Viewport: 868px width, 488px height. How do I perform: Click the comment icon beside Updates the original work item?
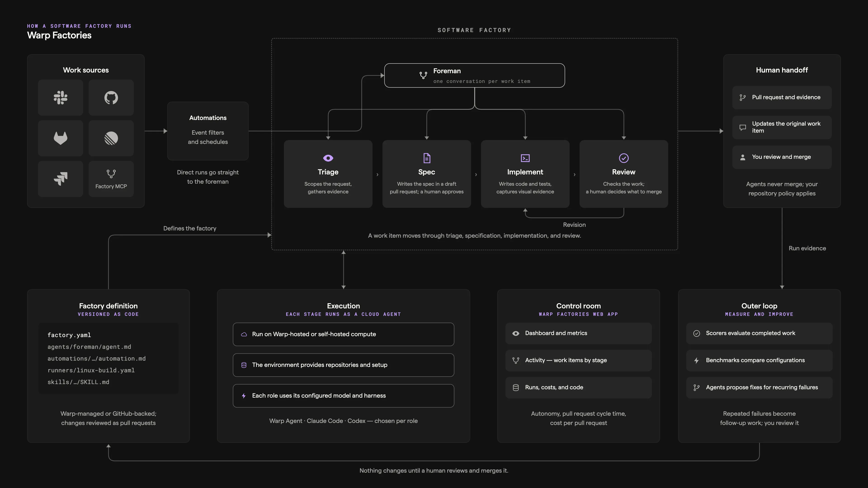[743, 127]
